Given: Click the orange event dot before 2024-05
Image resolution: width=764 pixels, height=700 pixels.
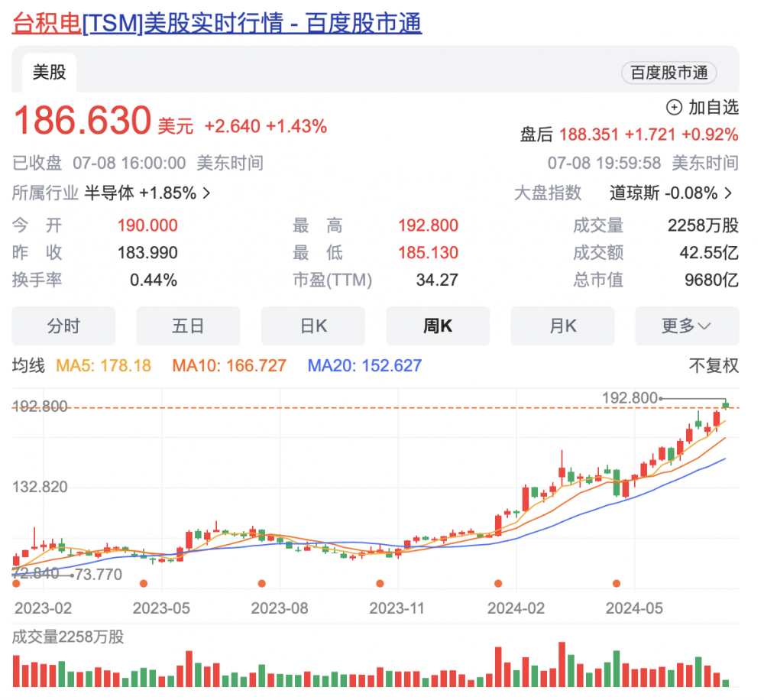Looking at the screenshot, I should pos(617,584).
